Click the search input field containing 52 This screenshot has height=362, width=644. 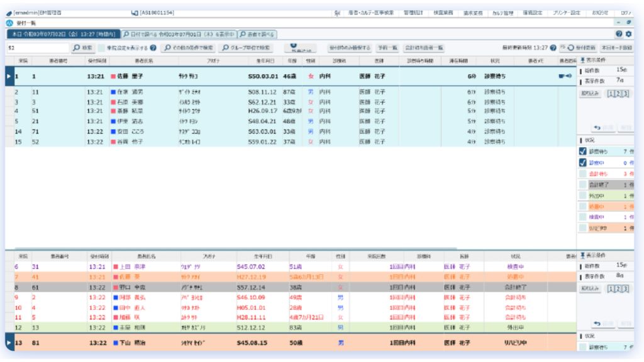pos(36,48)
